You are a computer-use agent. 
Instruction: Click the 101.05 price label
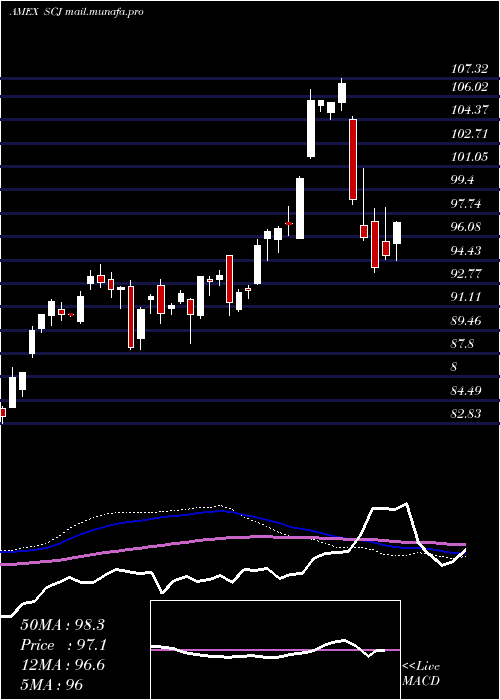pyautogui.click(x=469, y=157)
